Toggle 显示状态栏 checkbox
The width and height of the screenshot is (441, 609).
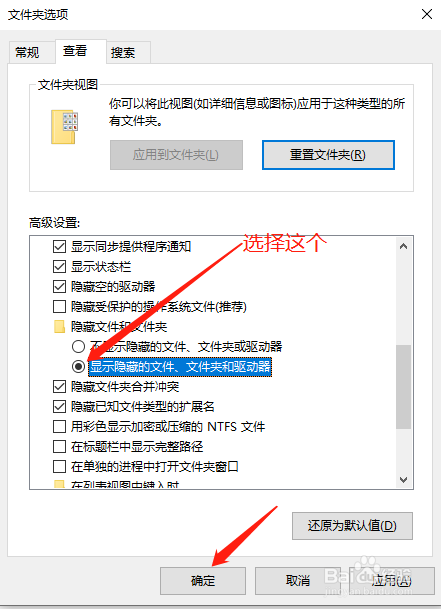click(59, 266)
